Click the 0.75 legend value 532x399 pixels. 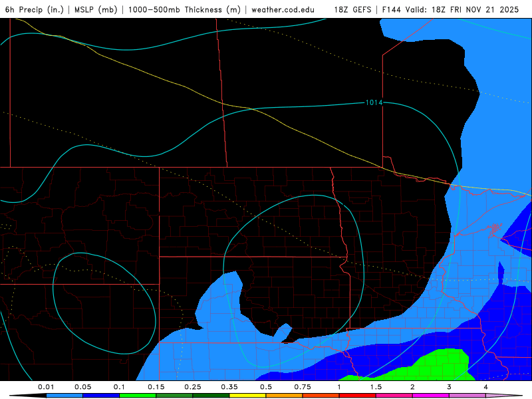point(303,387)
